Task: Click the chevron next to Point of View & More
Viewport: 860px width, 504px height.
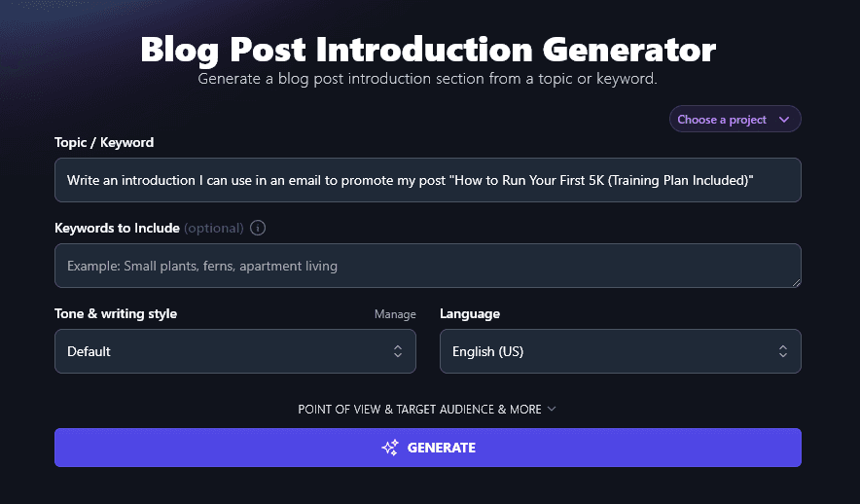Action: [x=552, y=409]
